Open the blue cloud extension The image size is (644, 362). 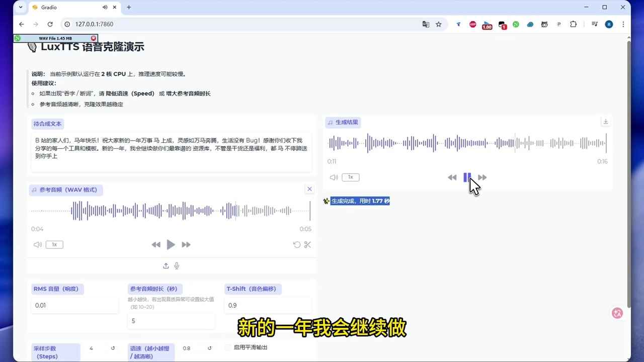pyautogui.click(x=530, y=24)
